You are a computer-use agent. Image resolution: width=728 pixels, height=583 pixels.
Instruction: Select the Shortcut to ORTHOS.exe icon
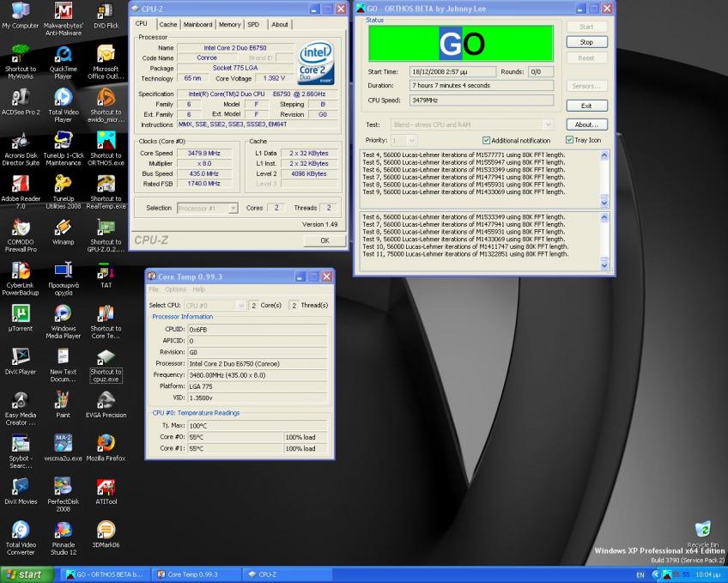pos(106,149)
